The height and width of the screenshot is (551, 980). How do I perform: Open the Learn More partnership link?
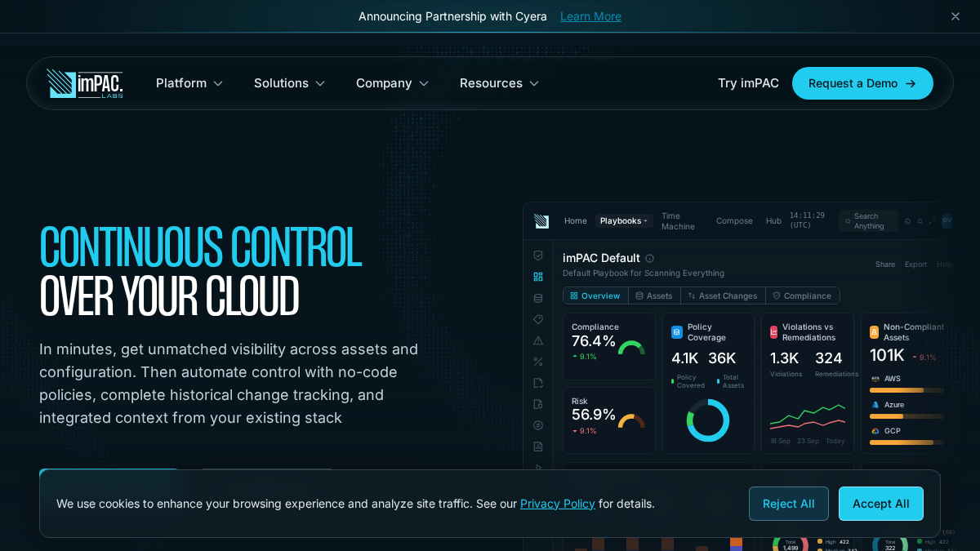coord(590,16)
